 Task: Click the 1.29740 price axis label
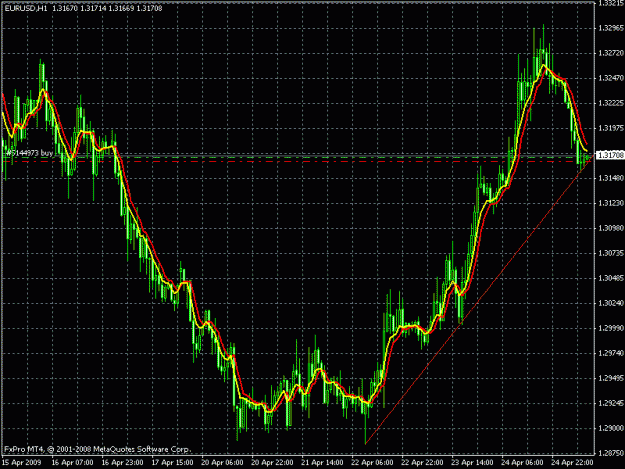(x=611, y=353)
